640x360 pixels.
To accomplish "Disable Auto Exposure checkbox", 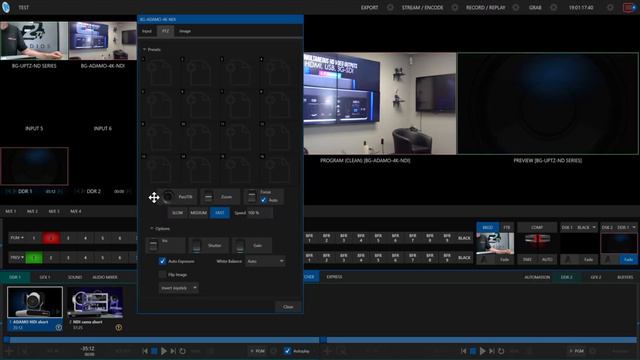I will 162,261.
